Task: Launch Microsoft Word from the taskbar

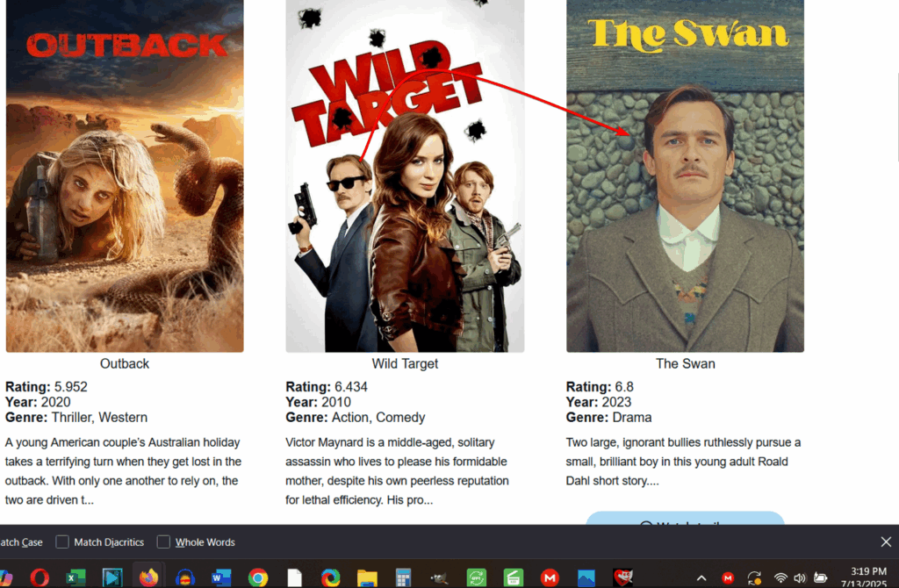Action: [221, 577]
